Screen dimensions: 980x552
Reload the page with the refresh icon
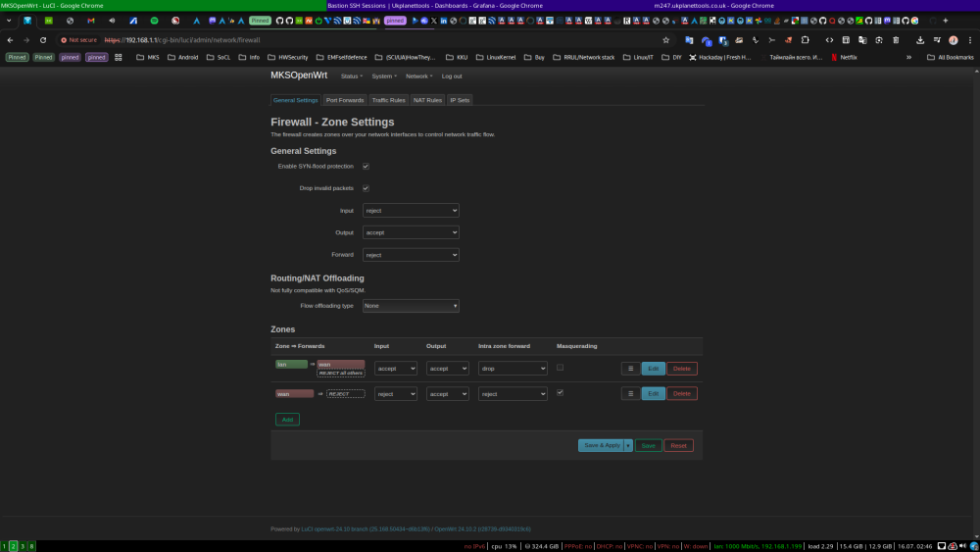pyautogui.click(x=43, y=40)
